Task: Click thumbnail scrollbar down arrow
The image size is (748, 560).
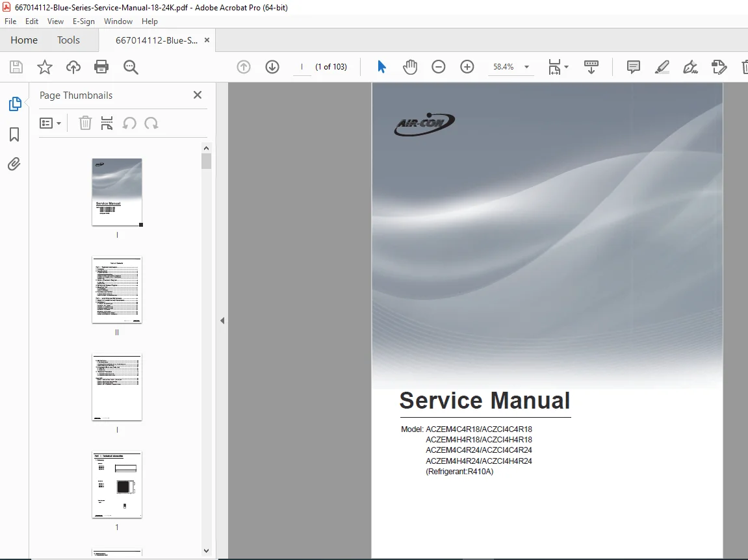Action: tap(206, 550)
